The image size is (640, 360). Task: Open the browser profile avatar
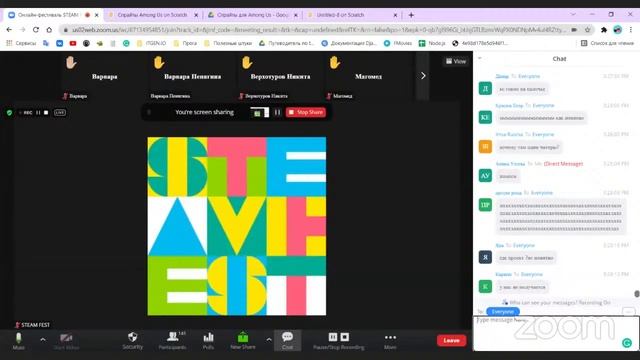pos(618,30)
